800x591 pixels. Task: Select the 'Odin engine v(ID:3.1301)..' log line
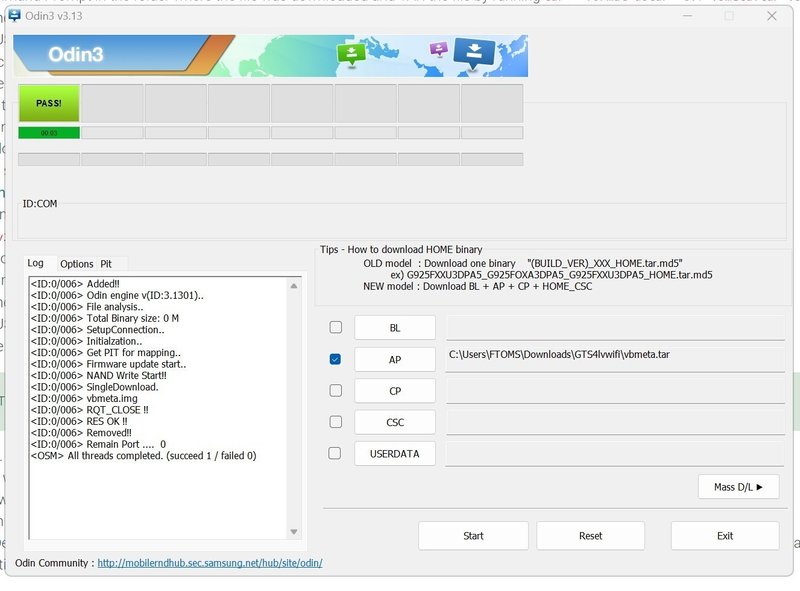click(x=117, y=295)
